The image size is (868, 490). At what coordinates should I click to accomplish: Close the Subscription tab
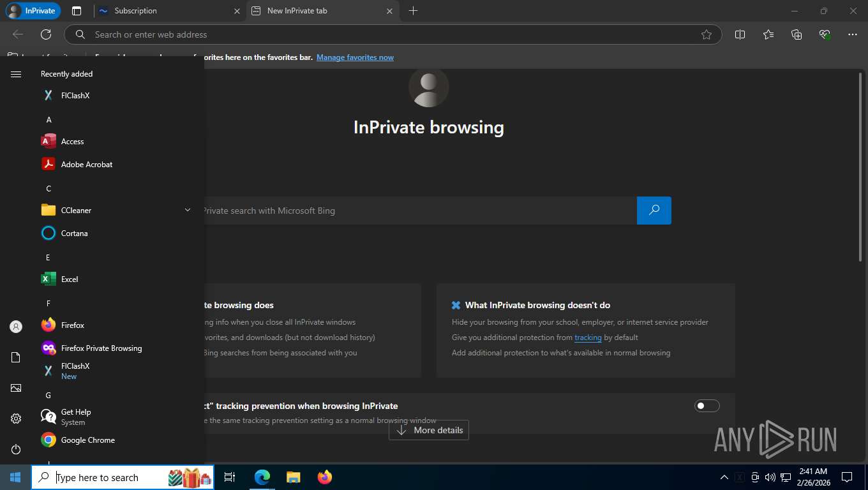click(237, 11)
